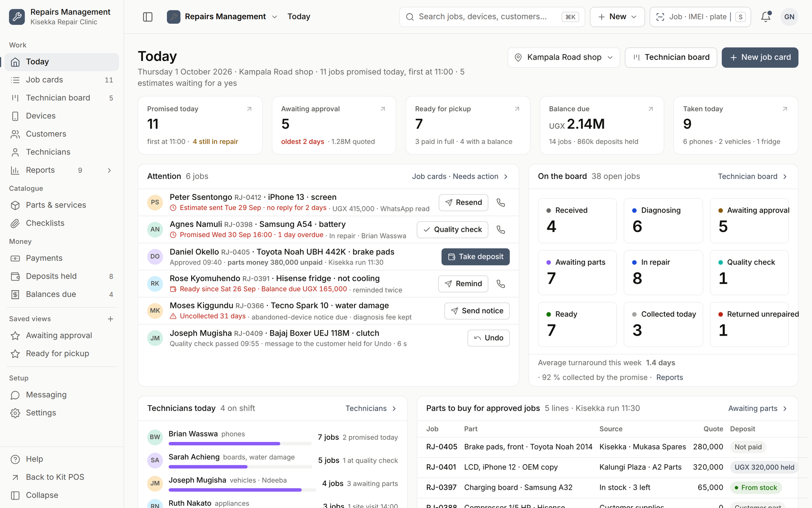Expand the Repairs Management app switcher
Image resolution: width=812 pixels, height=508 pixels.
coord(274,17)
